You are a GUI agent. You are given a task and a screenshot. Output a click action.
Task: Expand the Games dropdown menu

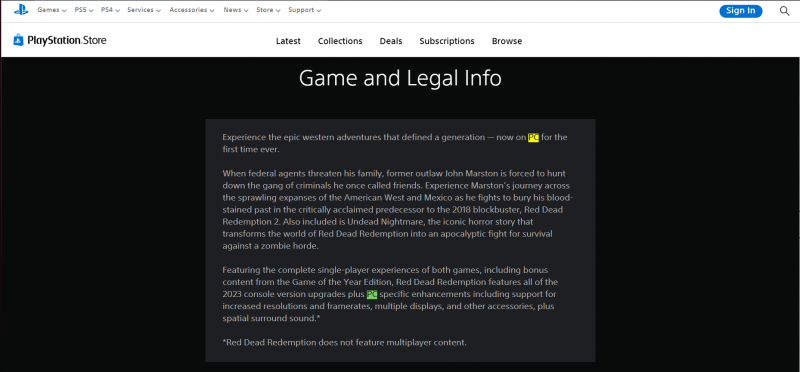tap(52, 10)
